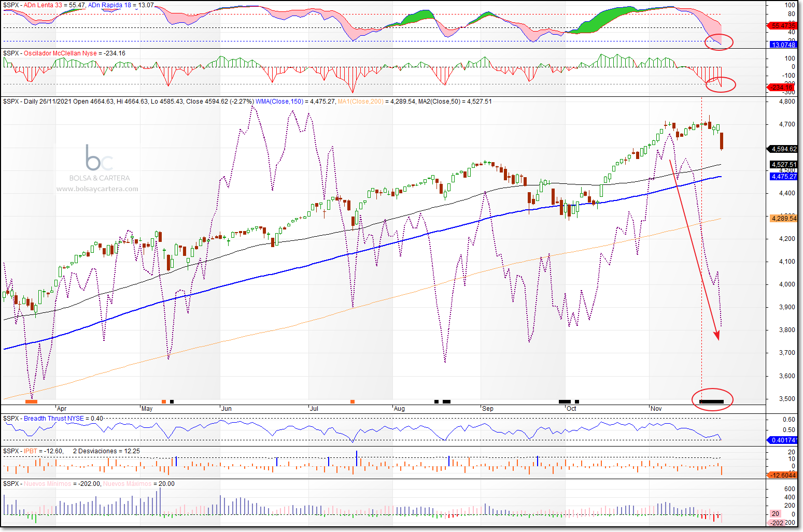Select the pink -202 new lows badge
Screen dimensions: 803x532
click(x=777, y=523)
